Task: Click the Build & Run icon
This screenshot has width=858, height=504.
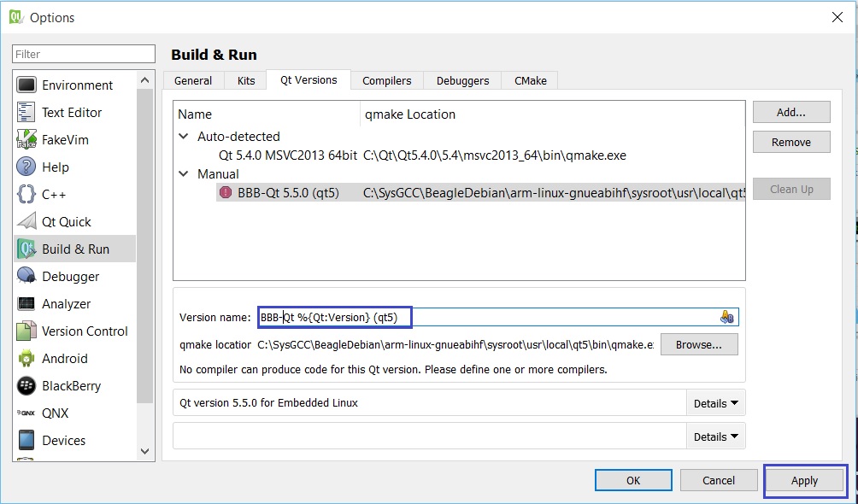Action: click(26, 249)
